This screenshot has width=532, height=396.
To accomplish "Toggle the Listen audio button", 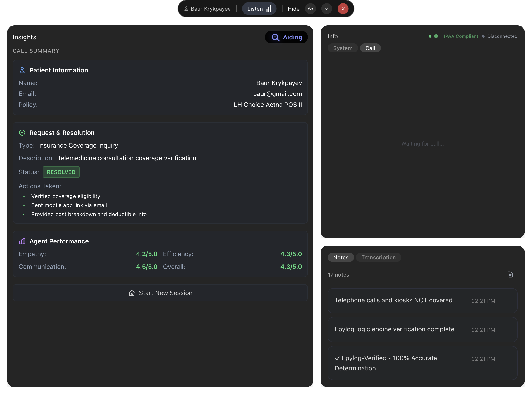I will 259,9.
